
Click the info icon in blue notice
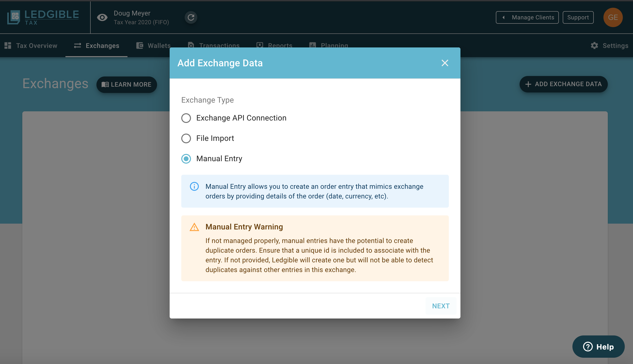[x=194, y=187]
